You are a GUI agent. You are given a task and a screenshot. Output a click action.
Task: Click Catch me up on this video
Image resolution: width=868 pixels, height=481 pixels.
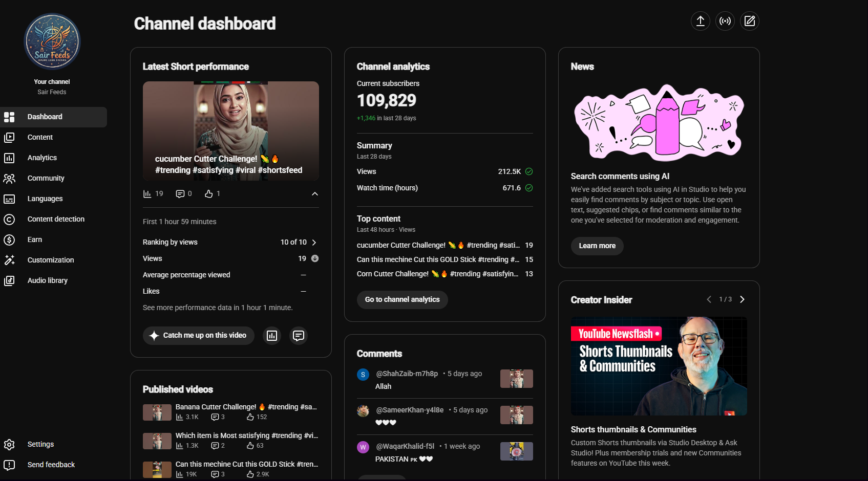(x=199, y=336)
